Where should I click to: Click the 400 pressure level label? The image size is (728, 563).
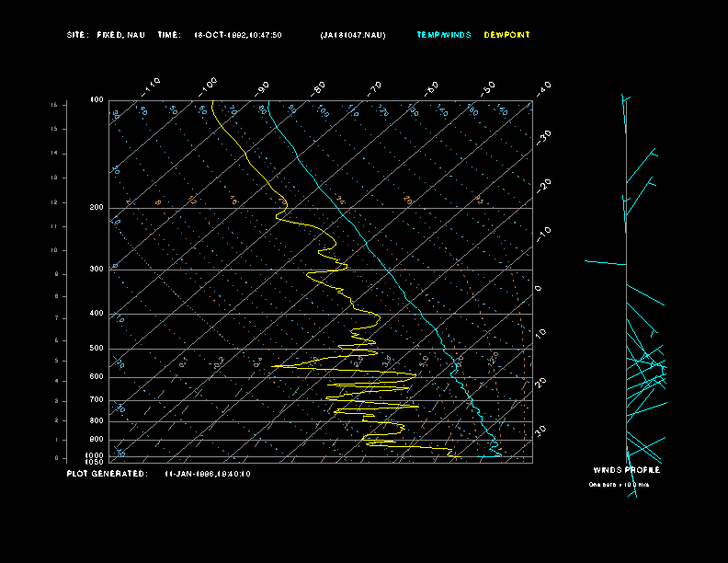(97, 314)
